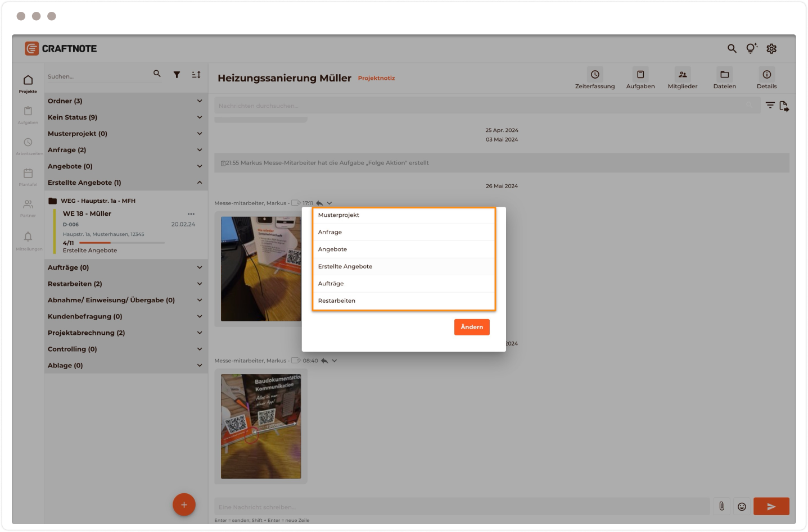
Task: Open Mitglieder members icon
Action: (x=682, y=75)
